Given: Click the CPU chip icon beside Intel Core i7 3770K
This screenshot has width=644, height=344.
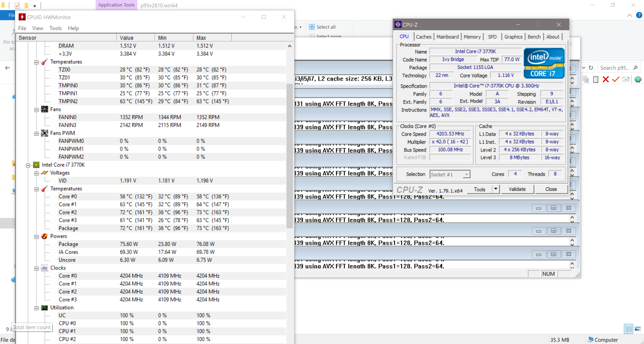Looking at the screenshot, I should pyautogui.click(x=36, y=165).
